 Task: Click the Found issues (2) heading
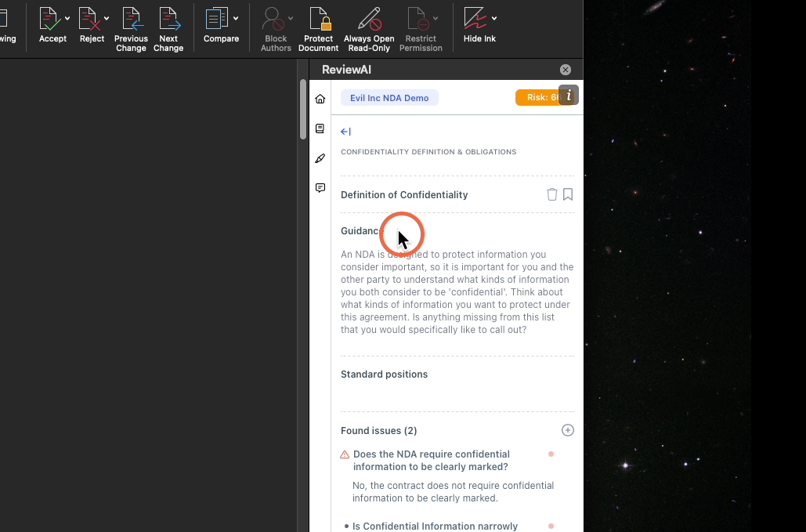tap(379, 431)
